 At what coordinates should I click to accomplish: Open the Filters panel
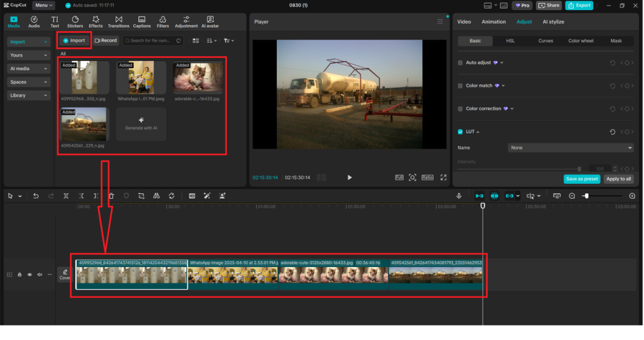[x=163, y=22]
